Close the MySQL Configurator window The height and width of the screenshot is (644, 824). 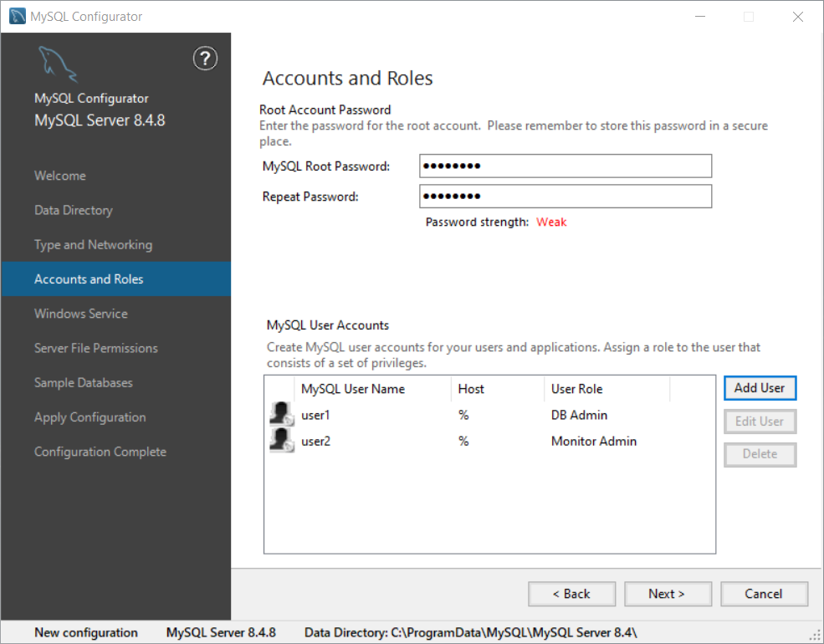tap(798, 16)
